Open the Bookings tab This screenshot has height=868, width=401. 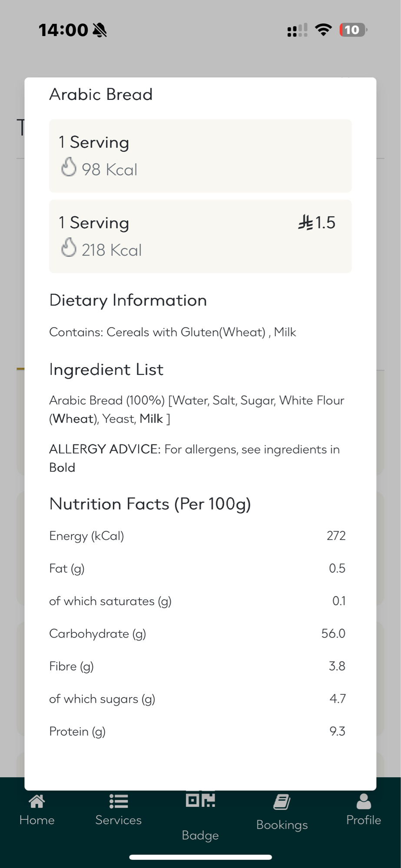point(282,812)
